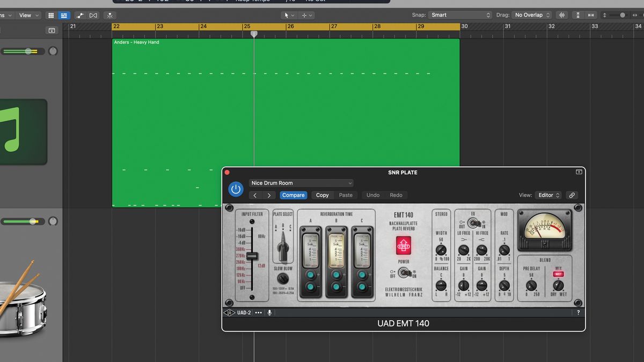Screen dimensions: 644x362
Task: Toggle the plugin power button next to presets
Action: [x=236, y=189]
